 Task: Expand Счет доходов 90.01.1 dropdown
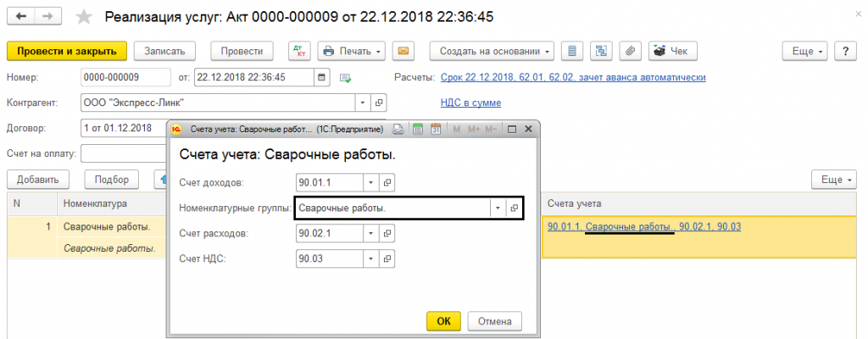pos(370,182)
